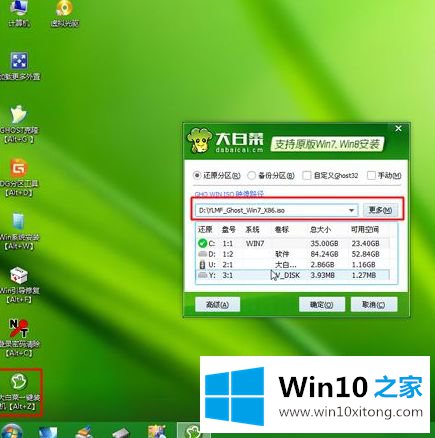This screenshot has width=435, height=438.
Task: Launch Win系统安装 (Alt+W) desktop shortcut
Action: (19, 231)
